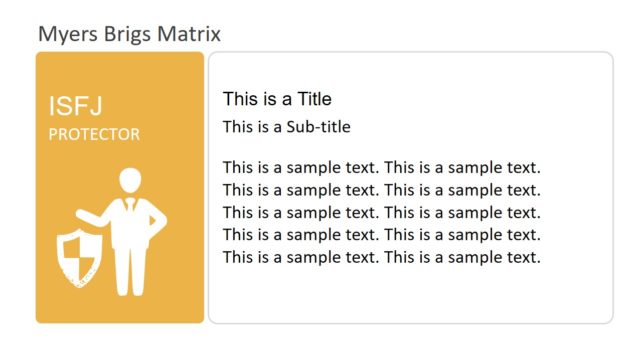Image resolution: width=640 pixels, height=361 pixels.
Task: Click the round head of the figure
Action: pos(130,180)
